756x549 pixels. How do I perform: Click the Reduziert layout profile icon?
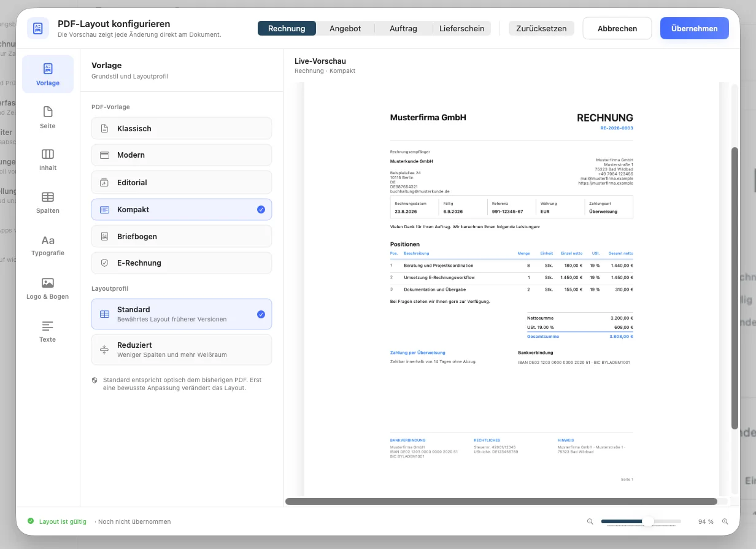click(x=104, y=350)
